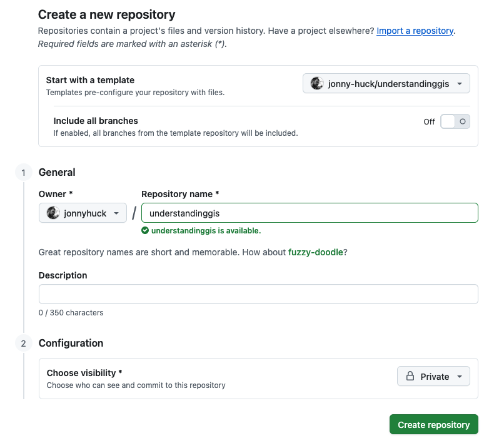504x443 pixels.
Task: Click the green availability checkmark icon
Action: pyautogui.click(x=145, y=230)
